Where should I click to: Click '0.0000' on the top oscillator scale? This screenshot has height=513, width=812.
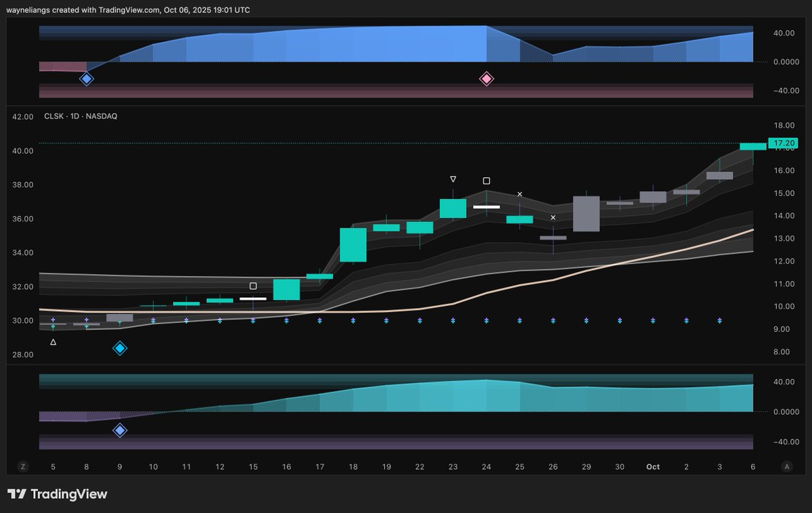pyautogui.click(x=785, y=62)
